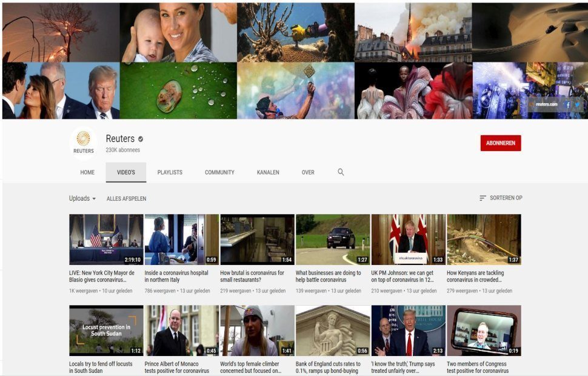
Task: Click '786 weergaven • 13 uur geleden' text
Action: coord(177,291)
